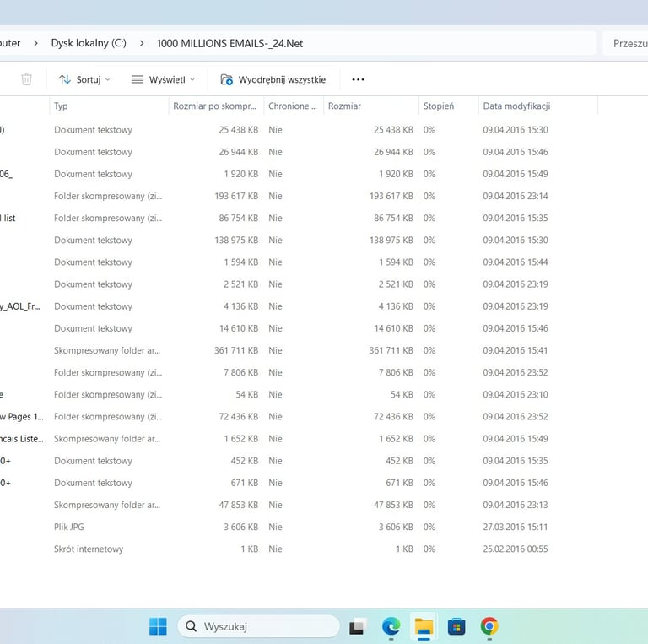Screen dimensions: 648x644
Task: Click the 25 438 KB size cell
Action: [x=393, y=130]
